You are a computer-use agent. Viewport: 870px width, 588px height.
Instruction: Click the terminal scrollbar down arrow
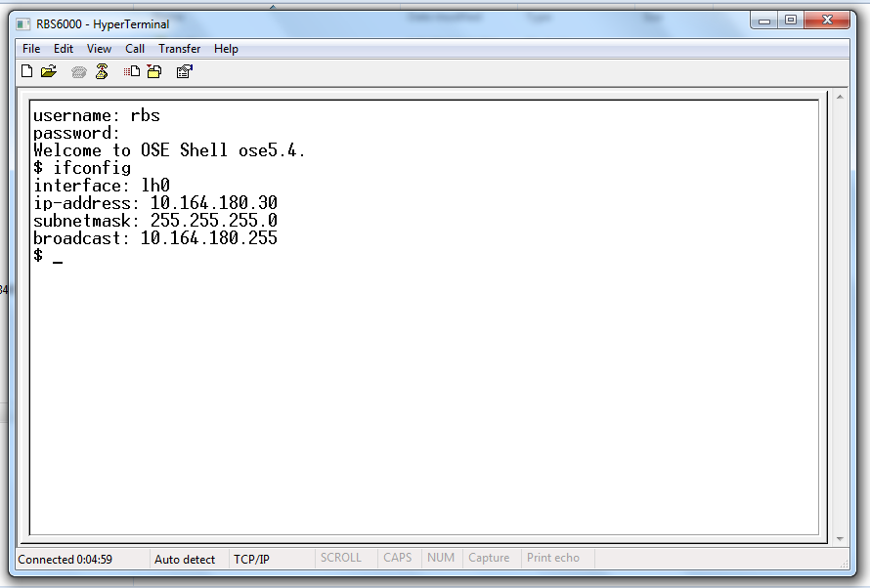tap(839, 536)
